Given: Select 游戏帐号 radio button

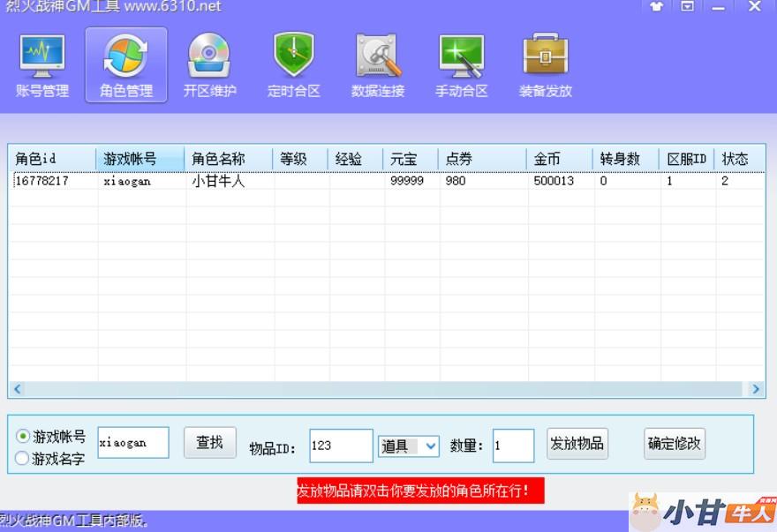Looking at the screenshot, I should [22, 437].
